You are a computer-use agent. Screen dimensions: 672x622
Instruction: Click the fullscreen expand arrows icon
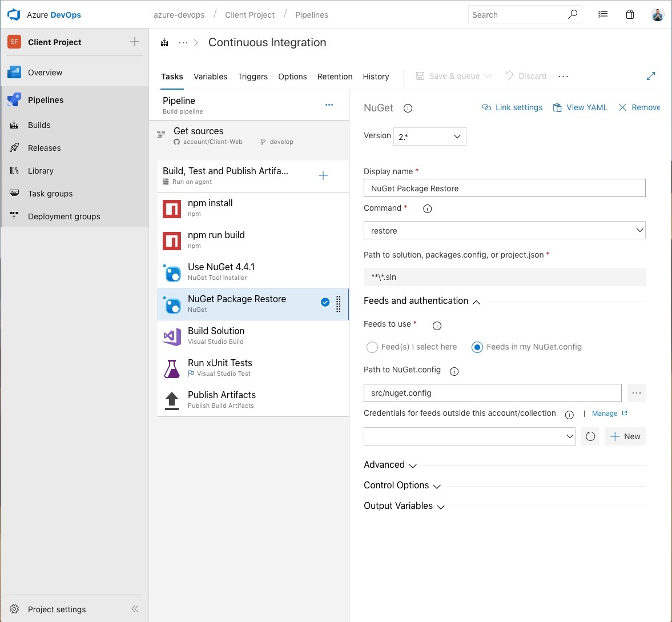click(650, 76)
